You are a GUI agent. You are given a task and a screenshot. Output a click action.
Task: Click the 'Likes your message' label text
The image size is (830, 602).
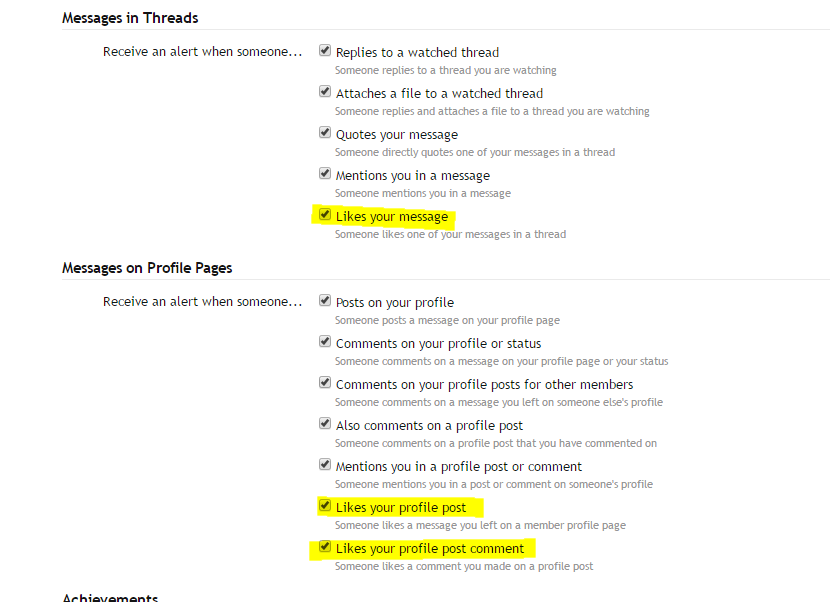pos(392,217)
